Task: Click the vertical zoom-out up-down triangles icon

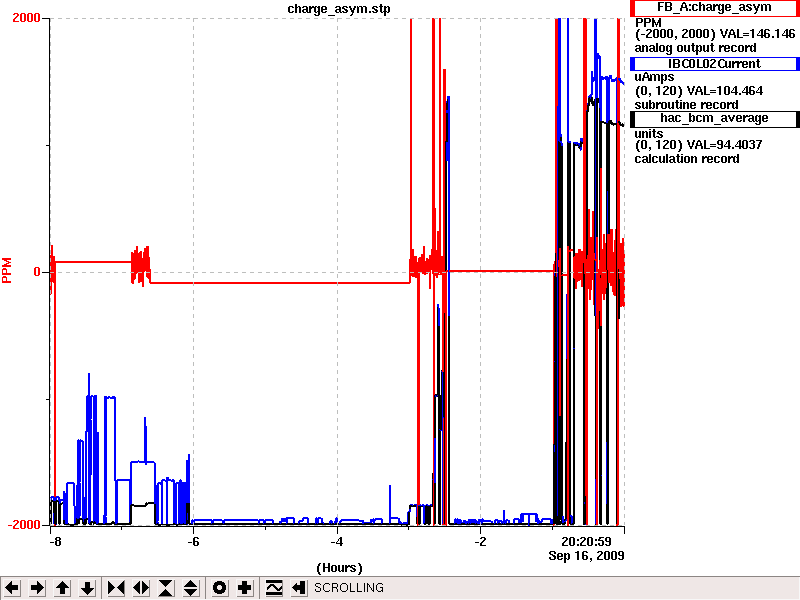Action: [191, 588]
